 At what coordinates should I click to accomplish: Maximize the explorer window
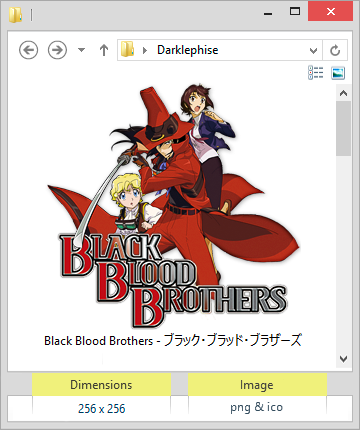295,12
